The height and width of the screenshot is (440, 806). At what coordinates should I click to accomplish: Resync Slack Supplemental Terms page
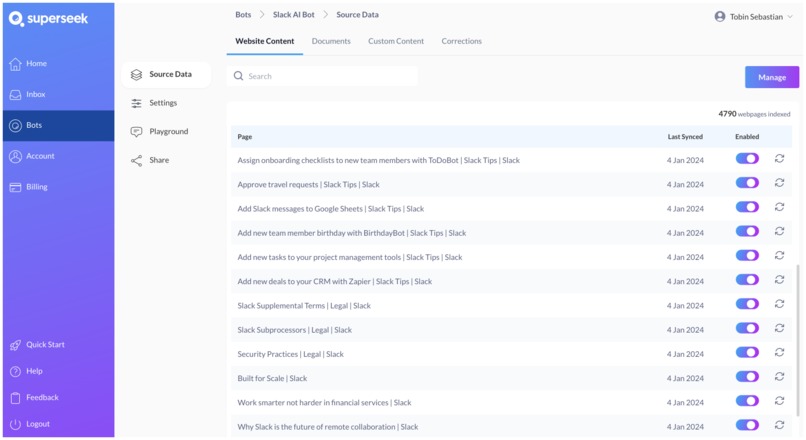(x=779, y=304)
